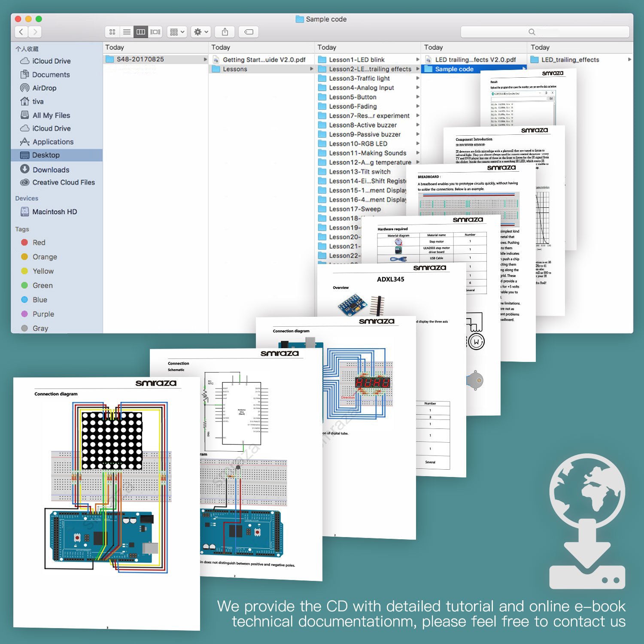644x644 pixels.
Task: Filter by the Orange tag
Action: coord(39,257)
